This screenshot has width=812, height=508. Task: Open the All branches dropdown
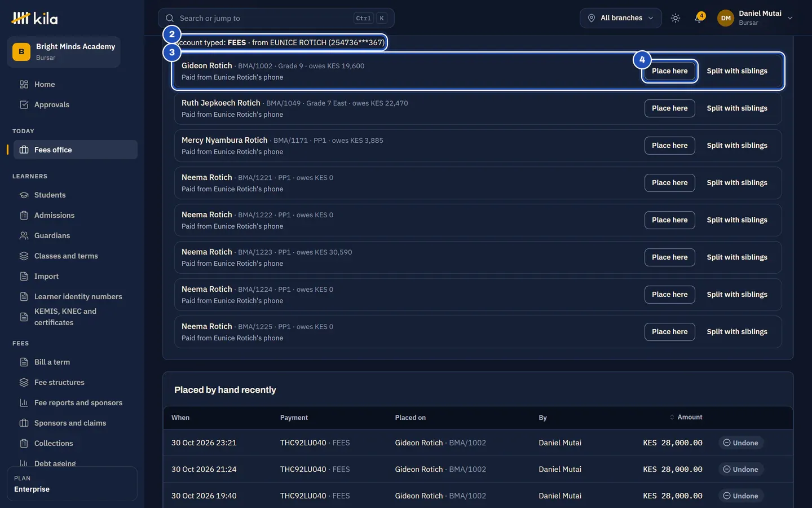pyautogui.click(x=621, y=18)
